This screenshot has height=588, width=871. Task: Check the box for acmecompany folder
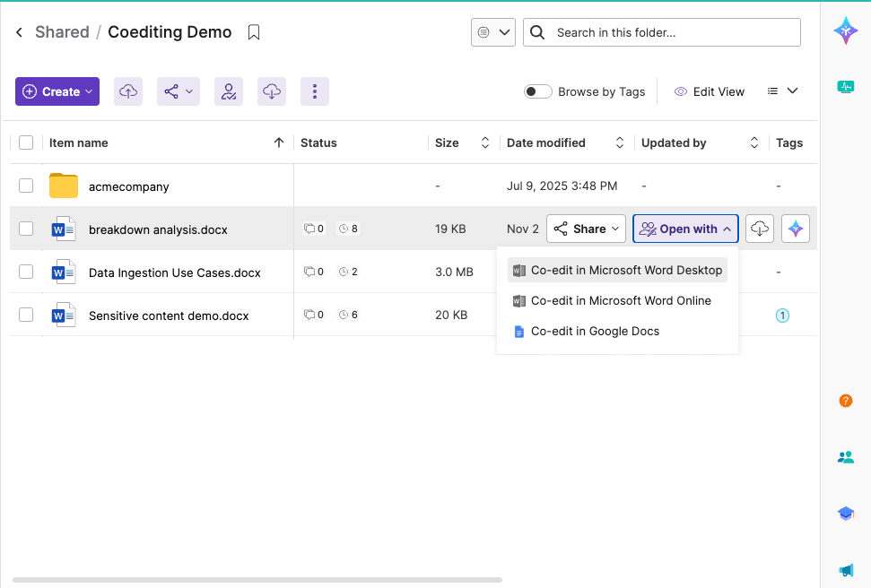tap(26, 186)
